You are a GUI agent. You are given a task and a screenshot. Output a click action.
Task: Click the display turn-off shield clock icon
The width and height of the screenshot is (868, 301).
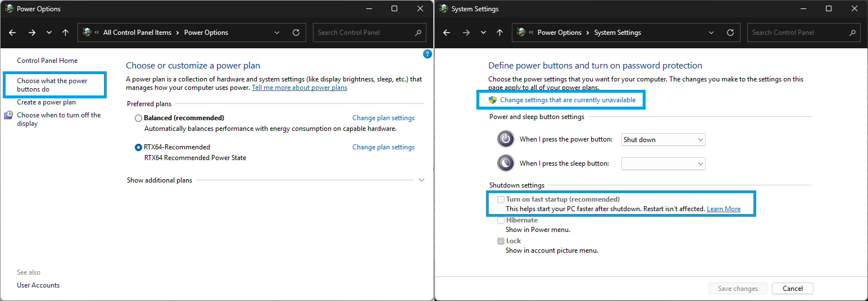[x=8, y=115]
